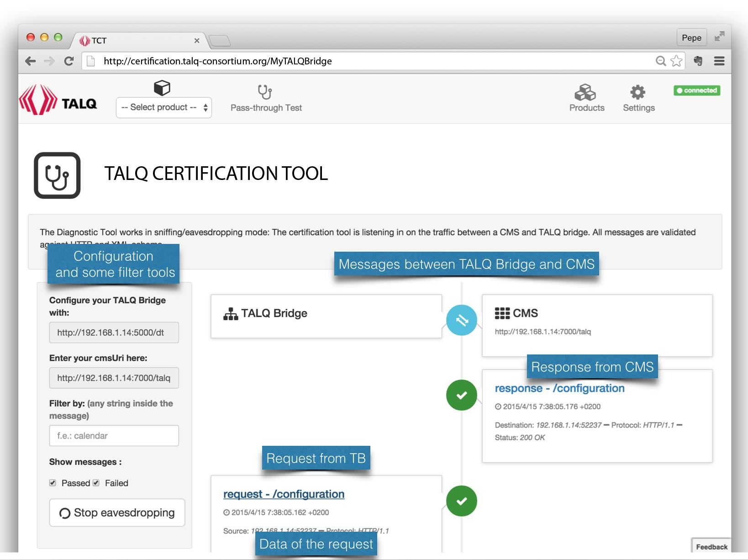Screen dimensions: 748x560
Task: Open the request - /configuration link
Action: (284, 494)
